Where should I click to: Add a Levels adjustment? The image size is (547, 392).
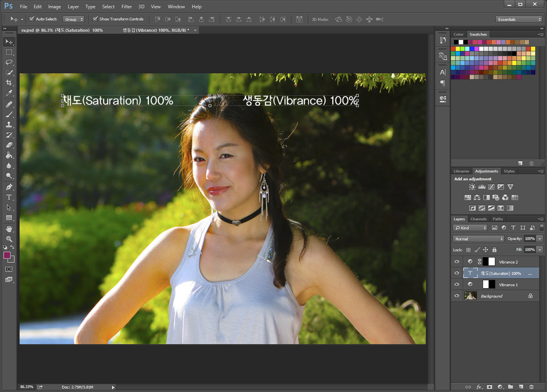click(x=482, y=187)
